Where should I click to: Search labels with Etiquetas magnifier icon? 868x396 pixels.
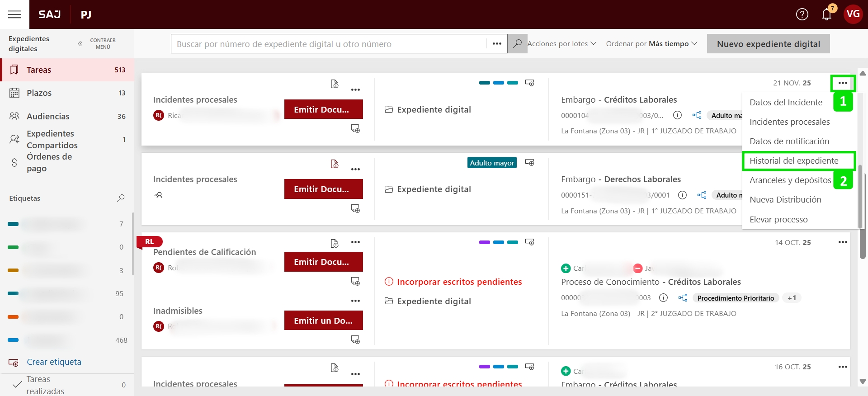coord(121,198)
